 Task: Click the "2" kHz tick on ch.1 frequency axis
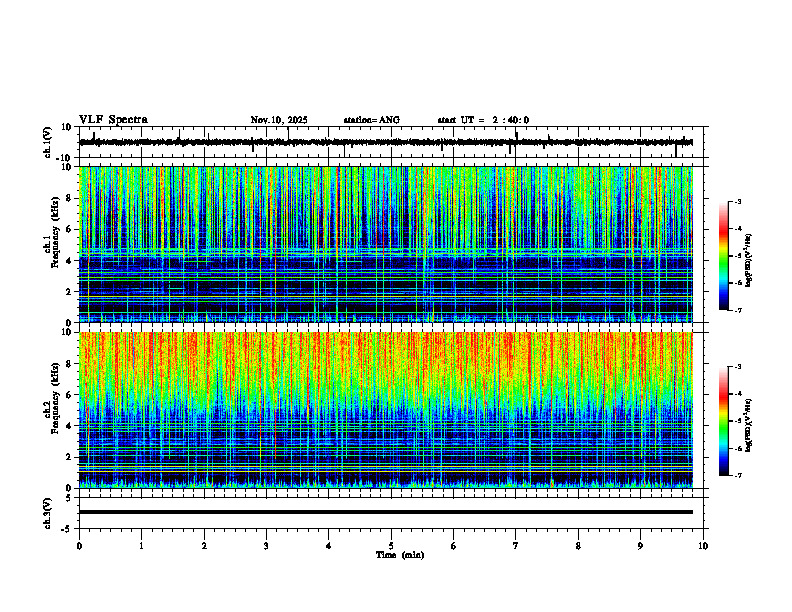pos(69,291)
